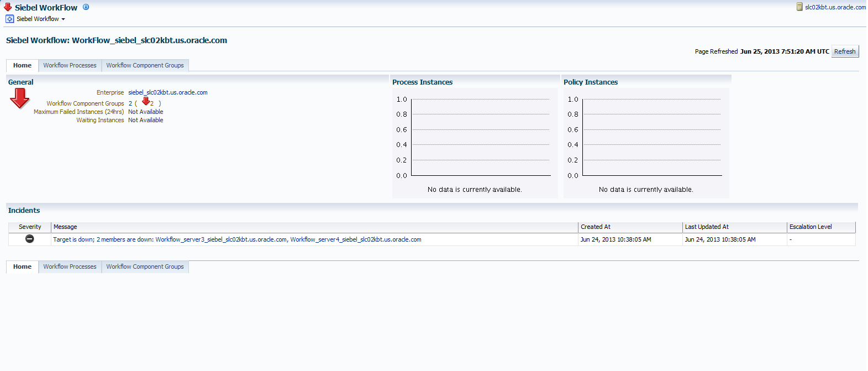Click the Process Instances section heading

422,82
